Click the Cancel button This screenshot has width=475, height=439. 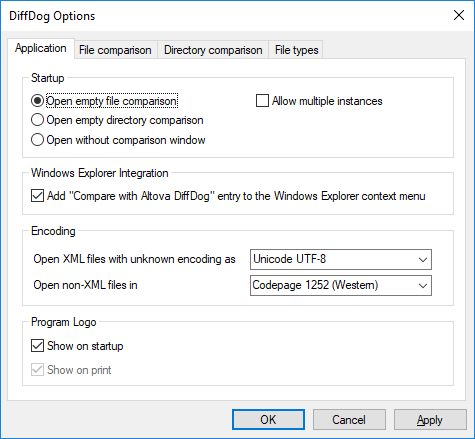coord(349,420)
